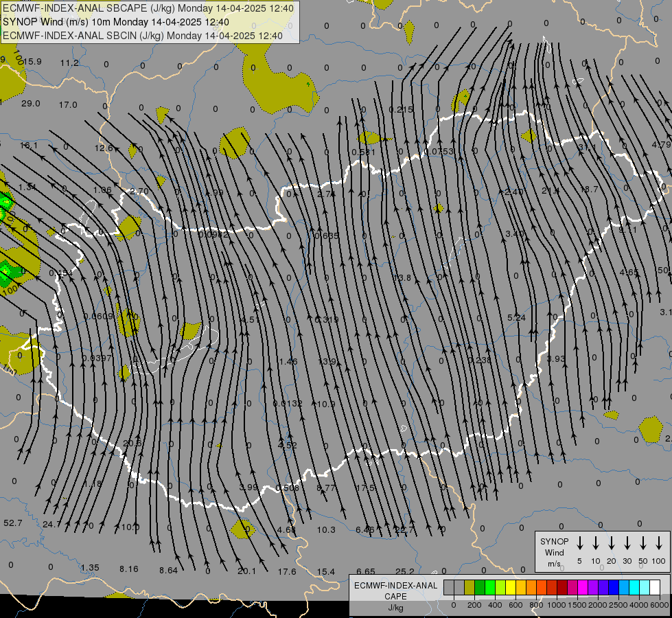Click the map value 0.581

[363, 152]
